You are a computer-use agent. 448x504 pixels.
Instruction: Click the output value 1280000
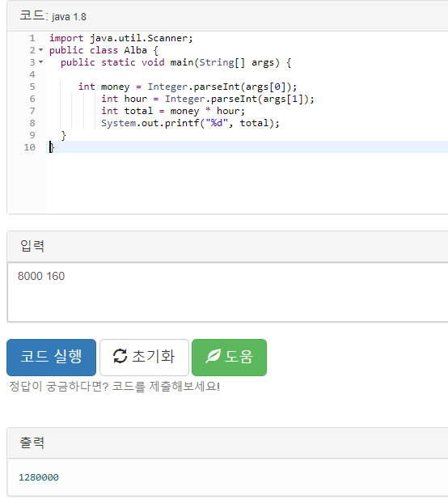(x=39, y=477)
